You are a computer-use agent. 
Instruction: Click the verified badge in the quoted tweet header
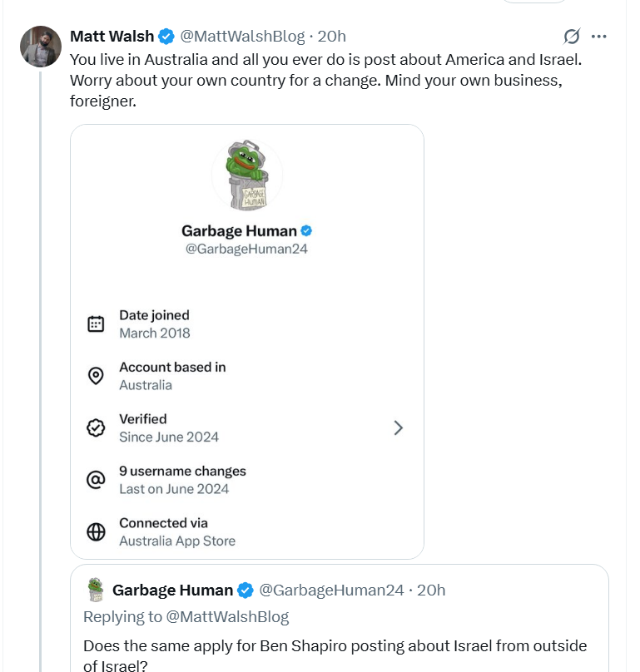pyautogui.click(x=246, y=590)
